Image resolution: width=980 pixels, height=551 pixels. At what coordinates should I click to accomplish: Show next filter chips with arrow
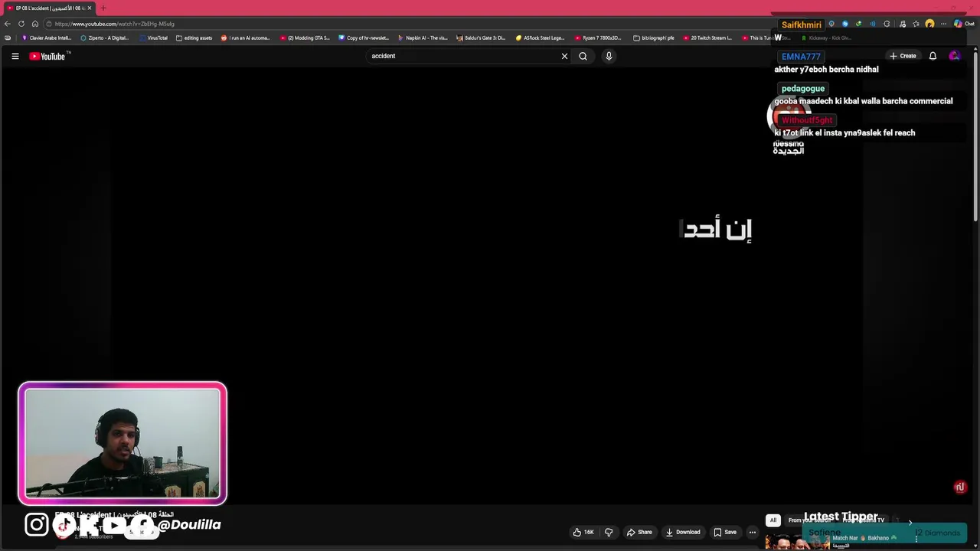pos(910,522)
